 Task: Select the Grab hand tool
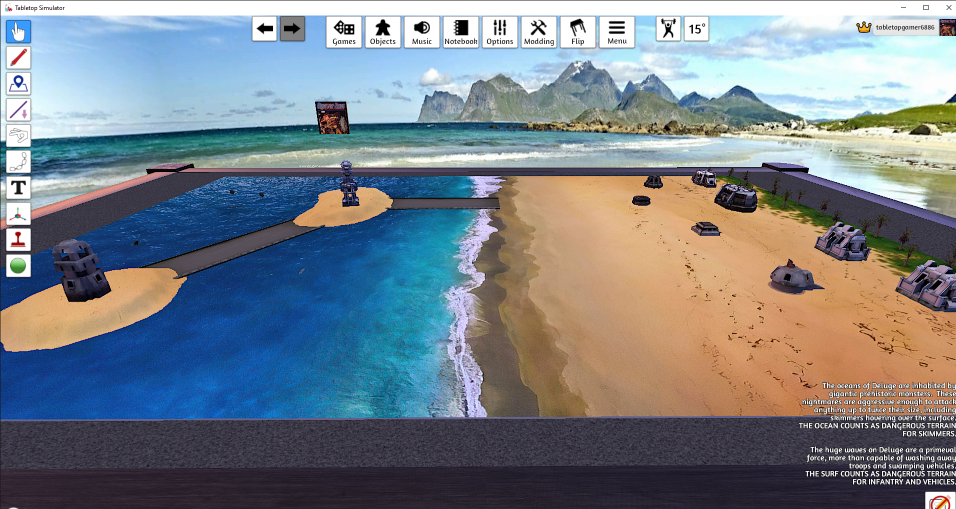coord(18,32)
